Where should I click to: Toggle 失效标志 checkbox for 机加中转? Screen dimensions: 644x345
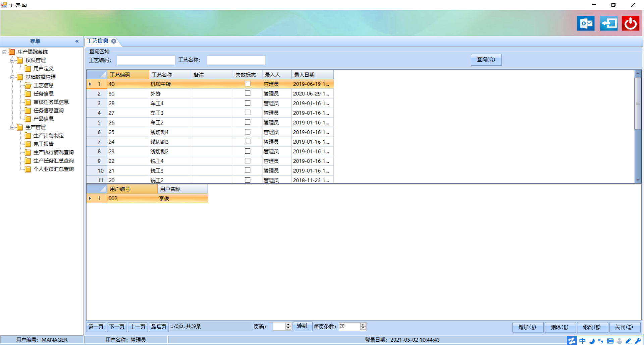point(248,84)
